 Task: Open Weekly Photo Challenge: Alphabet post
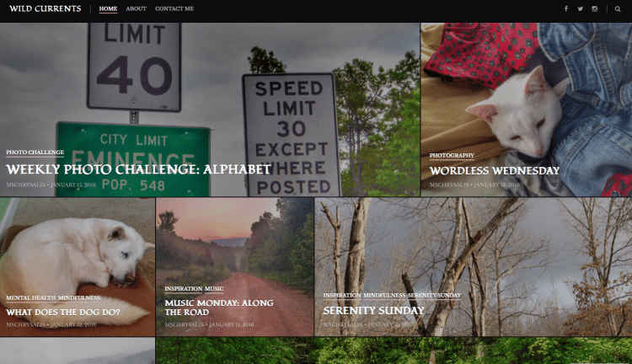coord(138,169)
